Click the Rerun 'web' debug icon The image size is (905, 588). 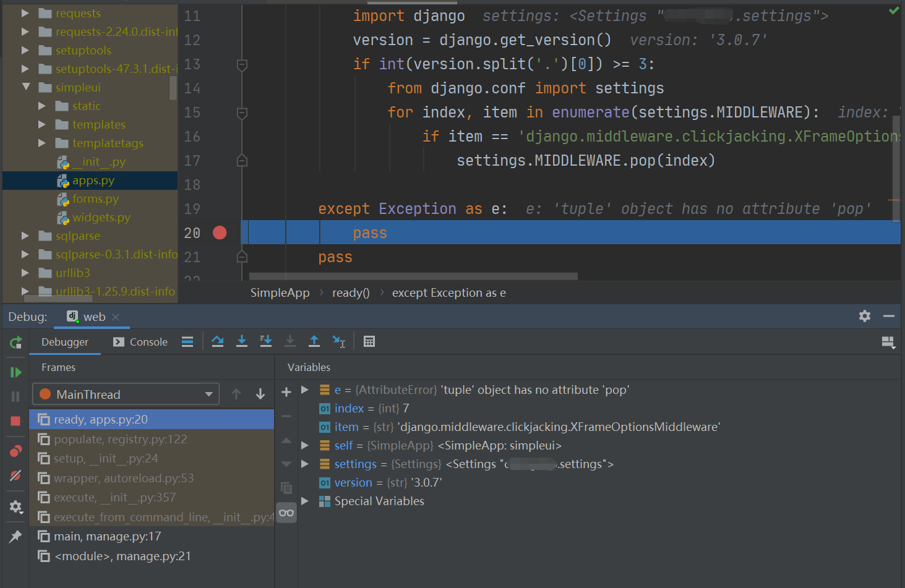pyautogui.click(x=16, y=342)
